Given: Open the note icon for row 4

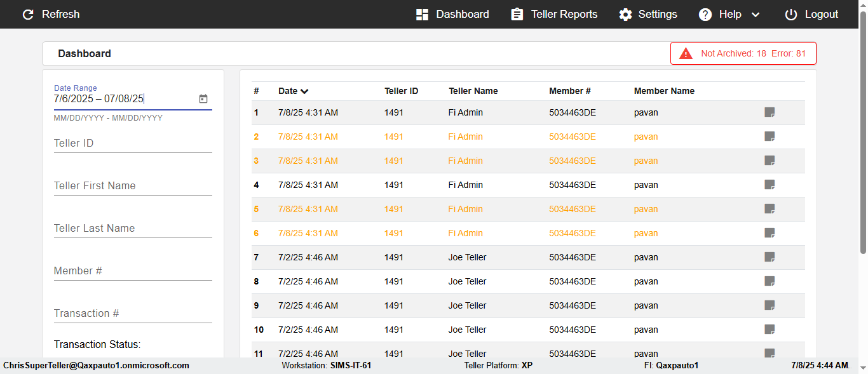Looking at the screenshot, I should [x=770, y=185].
